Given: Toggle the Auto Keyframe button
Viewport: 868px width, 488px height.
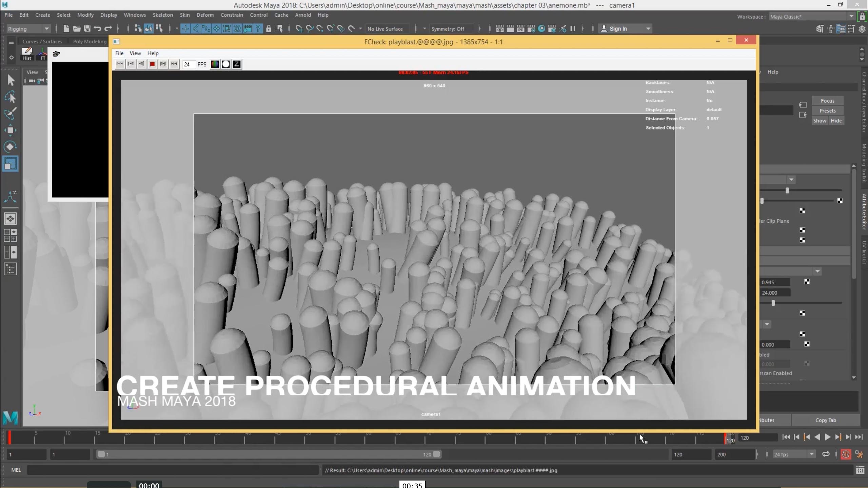Looking at the screenshot, I should [x=846, y=454].
